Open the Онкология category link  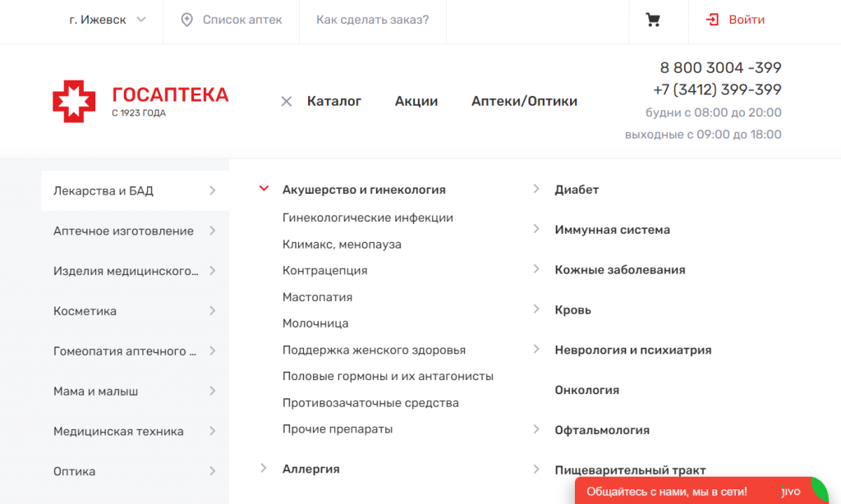(x=586, y=391)
